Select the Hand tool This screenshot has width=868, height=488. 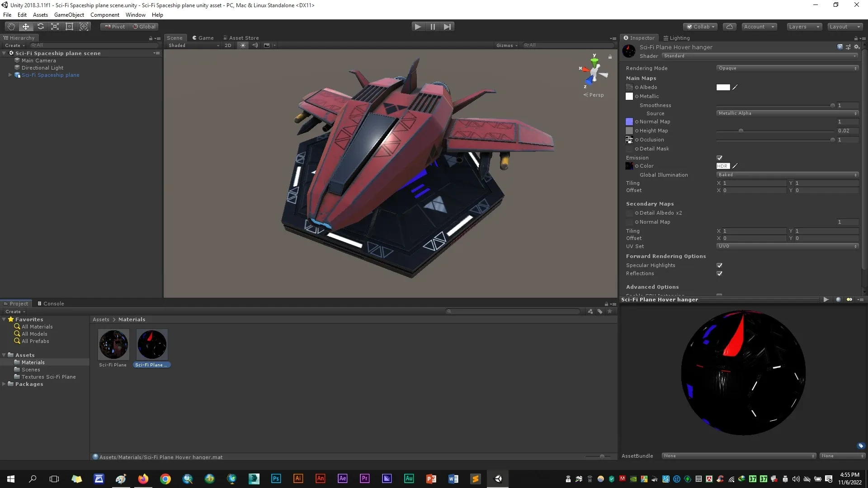(11, 27)
